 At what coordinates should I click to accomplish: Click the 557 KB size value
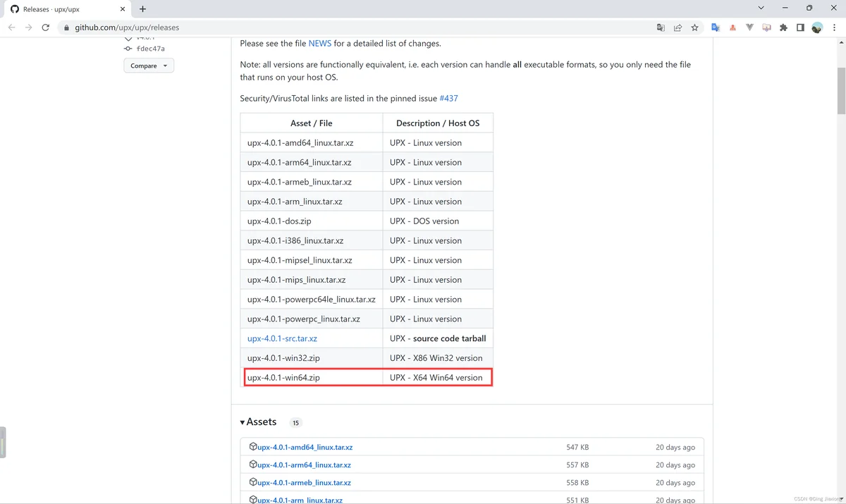click(x=577, y=465)
